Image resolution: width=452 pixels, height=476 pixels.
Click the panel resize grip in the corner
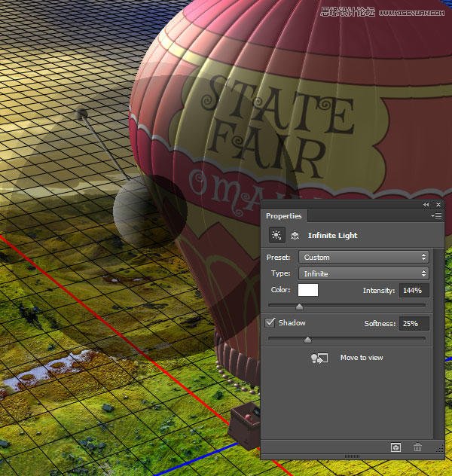[440, 449]
